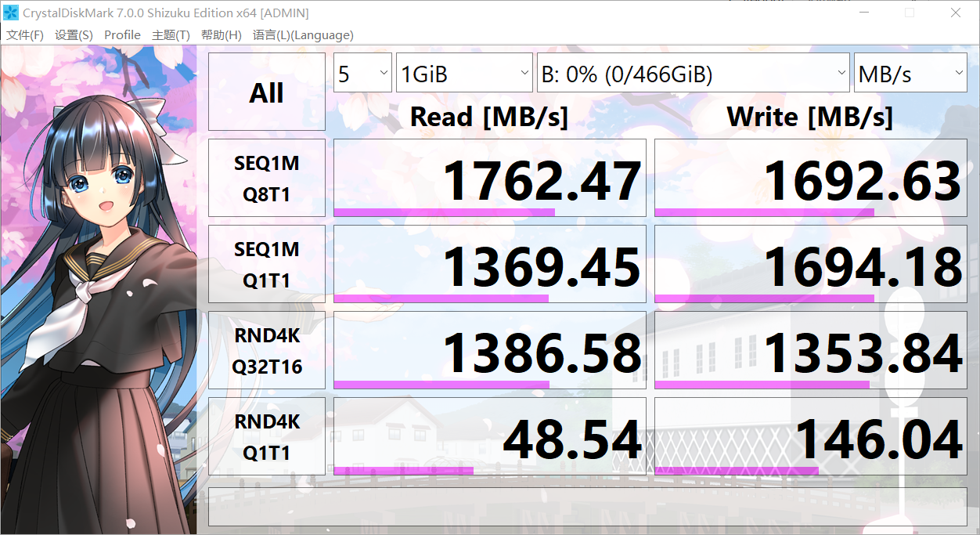Click the Read [MB/s] column header
Screen dimensions: 980x535
[489, 117]
